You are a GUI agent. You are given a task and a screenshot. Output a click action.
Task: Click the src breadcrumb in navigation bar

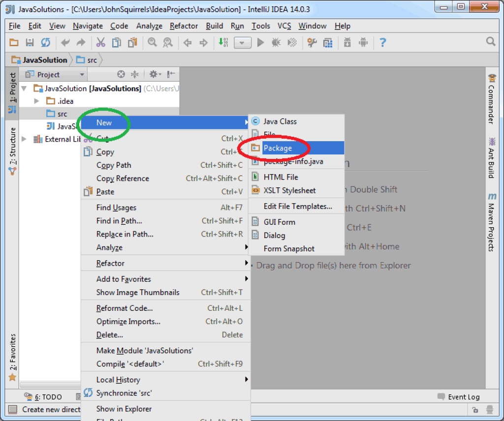coord(88,60)
